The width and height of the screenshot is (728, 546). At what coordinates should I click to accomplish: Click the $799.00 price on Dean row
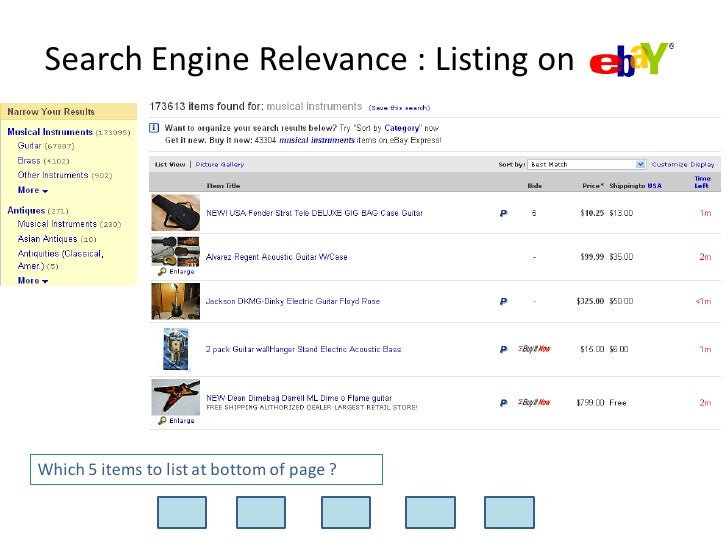pyautogui.click(x=590, y=403)
